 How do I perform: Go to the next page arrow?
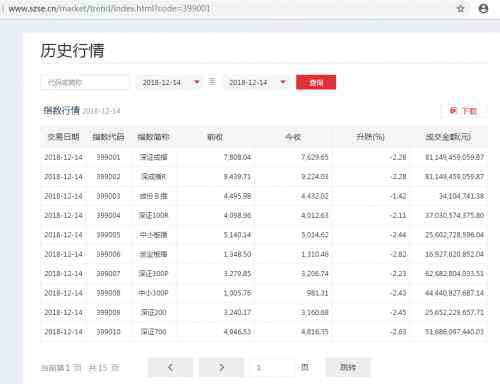point(221,367)
